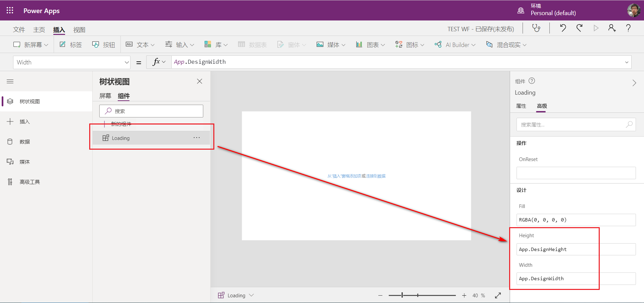
Task: Open the Share user icon
Action: tap(612, 28)
